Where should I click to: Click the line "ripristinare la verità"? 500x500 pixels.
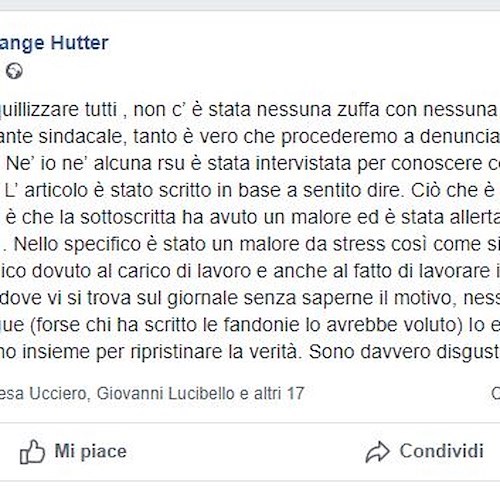[250, 352]
